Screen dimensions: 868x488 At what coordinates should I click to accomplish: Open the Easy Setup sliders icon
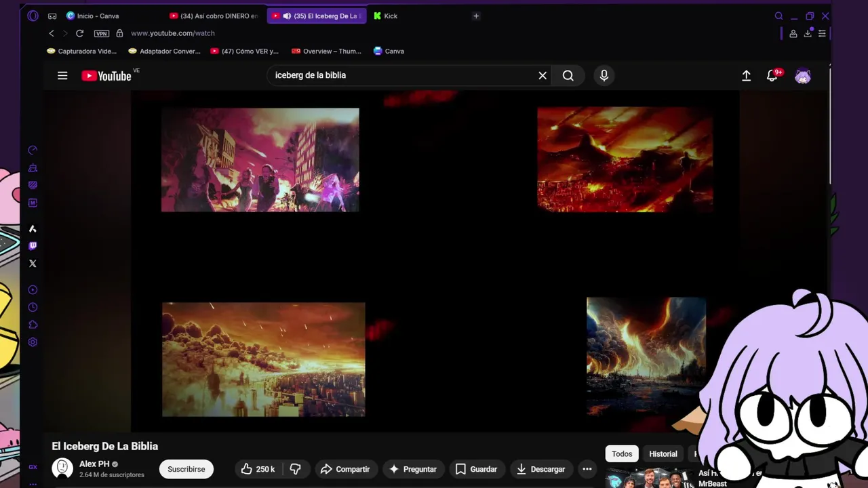coord(822,33)
